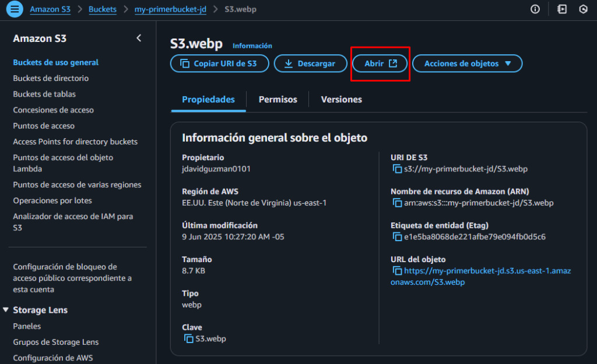Copy the object URL

click(x=397, y=271)
